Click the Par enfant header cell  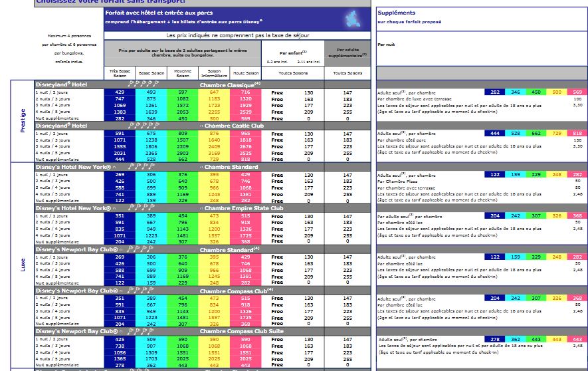[x=293, y=53]
